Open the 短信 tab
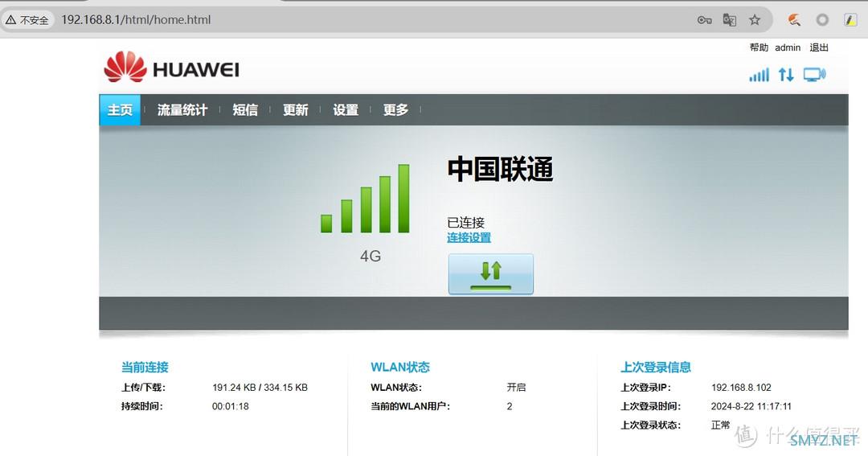 pyautogui.click(x=245, y=109)
